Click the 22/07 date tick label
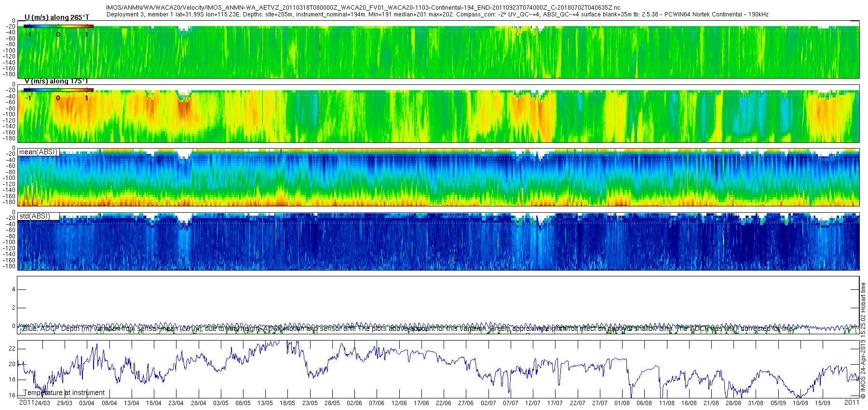 [578, 403]
